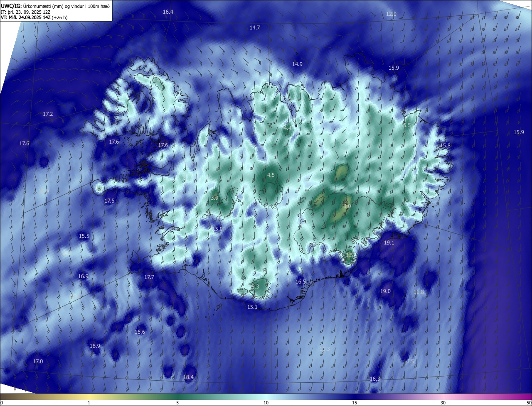The image size is (532, 406).
Task: Click the 16.6 value label
Action: [140, 332]
